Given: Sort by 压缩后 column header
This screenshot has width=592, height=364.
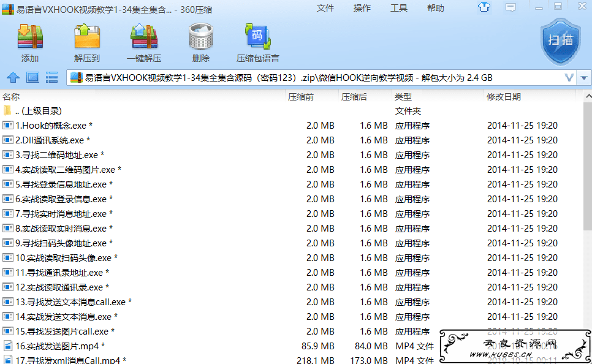Looking at the screenshot, I should (x=354, y=97).
